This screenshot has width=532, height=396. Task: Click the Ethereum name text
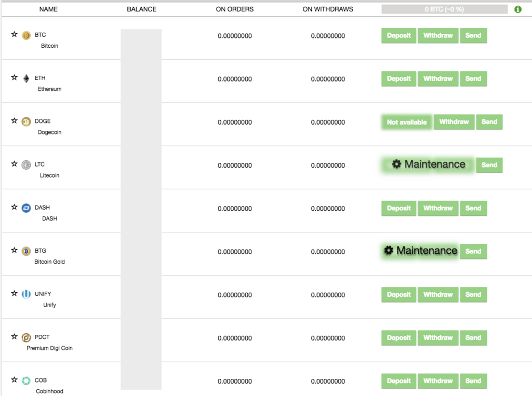pyautogui.click(x=49, y=89)
